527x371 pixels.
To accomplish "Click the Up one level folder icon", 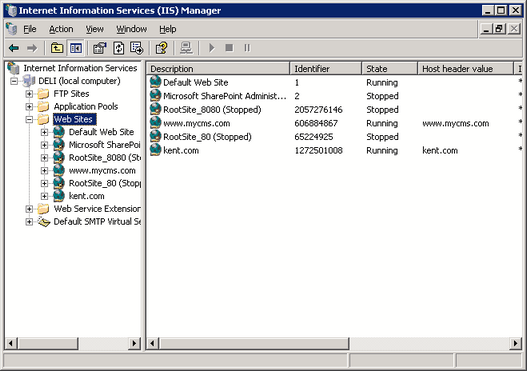I will (57, 48).
